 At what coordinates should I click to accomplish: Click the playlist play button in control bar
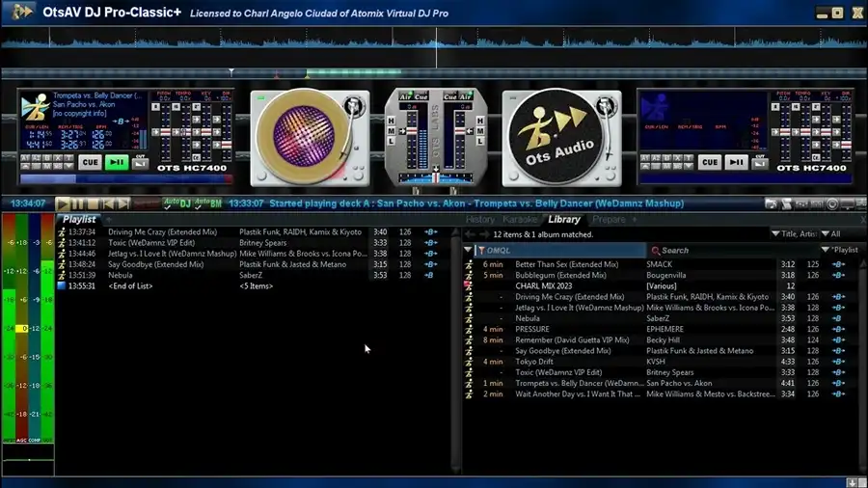(63, 203)
